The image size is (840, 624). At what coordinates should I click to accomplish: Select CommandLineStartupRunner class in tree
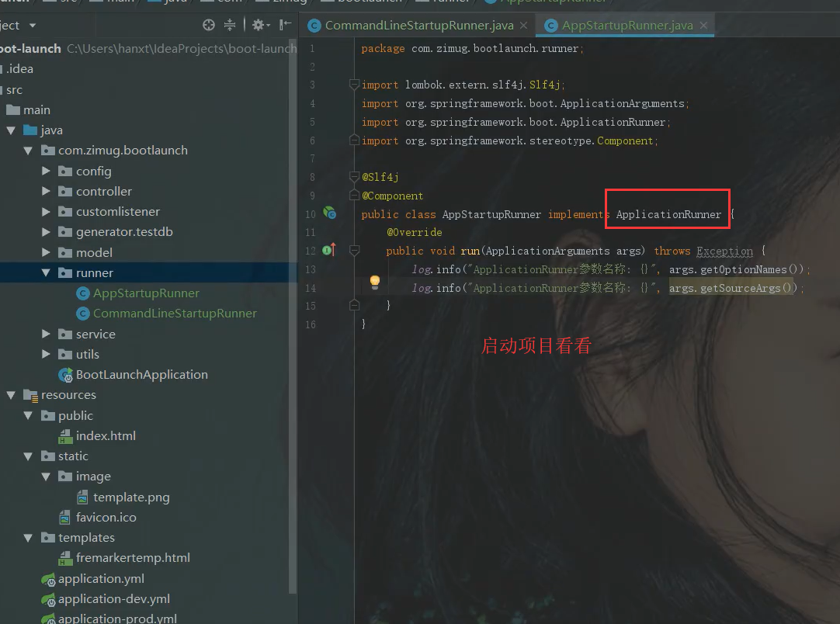175,314
